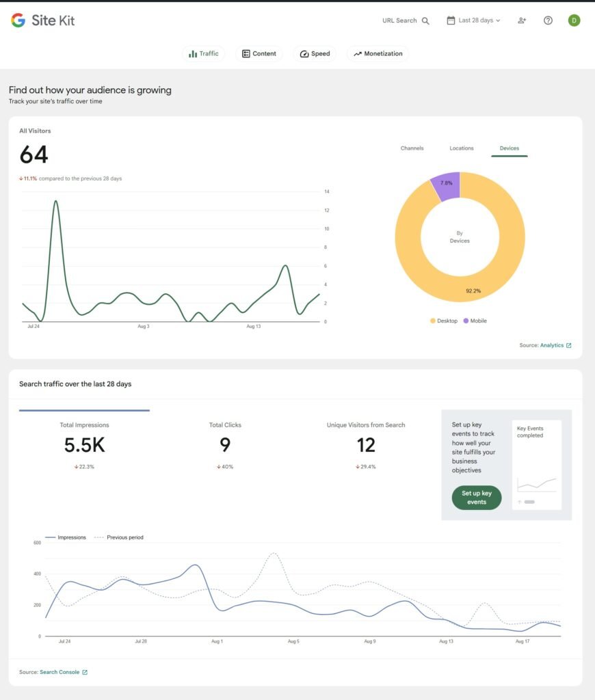Switch to the Locations tab
Viewport: 595px width, 700px height.
tap(461, 148)
